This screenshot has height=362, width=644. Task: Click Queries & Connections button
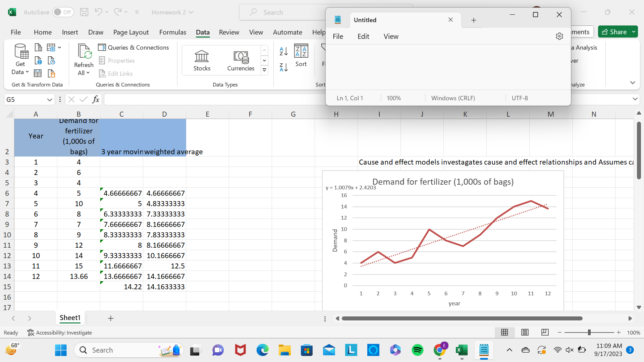[133, 47]
